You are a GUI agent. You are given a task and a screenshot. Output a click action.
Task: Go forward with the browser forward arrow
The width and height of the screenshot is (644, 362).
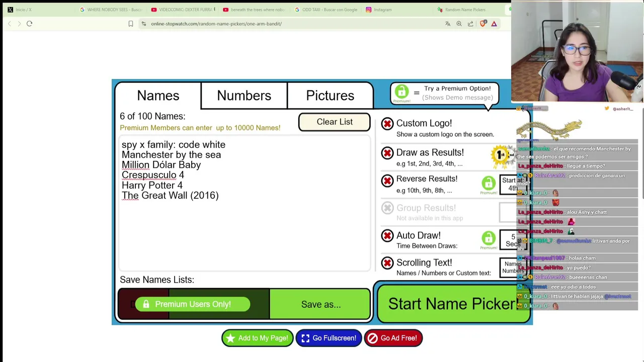(x=19, y=24)
